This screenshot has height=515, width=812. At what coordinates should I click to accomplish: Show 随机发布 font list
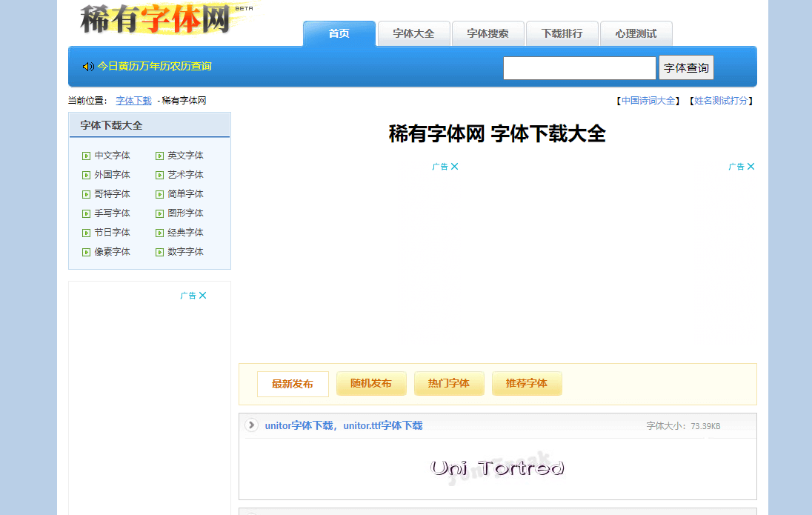[371, 384]
